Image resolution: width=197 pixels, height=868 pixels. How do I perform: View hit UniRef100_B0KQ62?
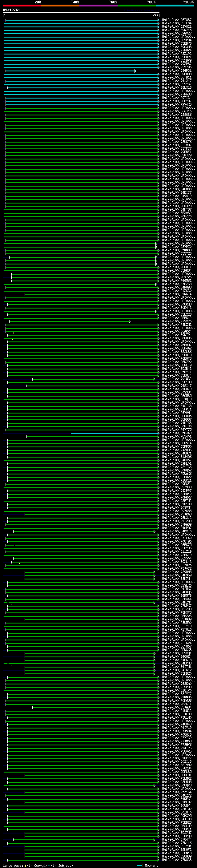176,470
